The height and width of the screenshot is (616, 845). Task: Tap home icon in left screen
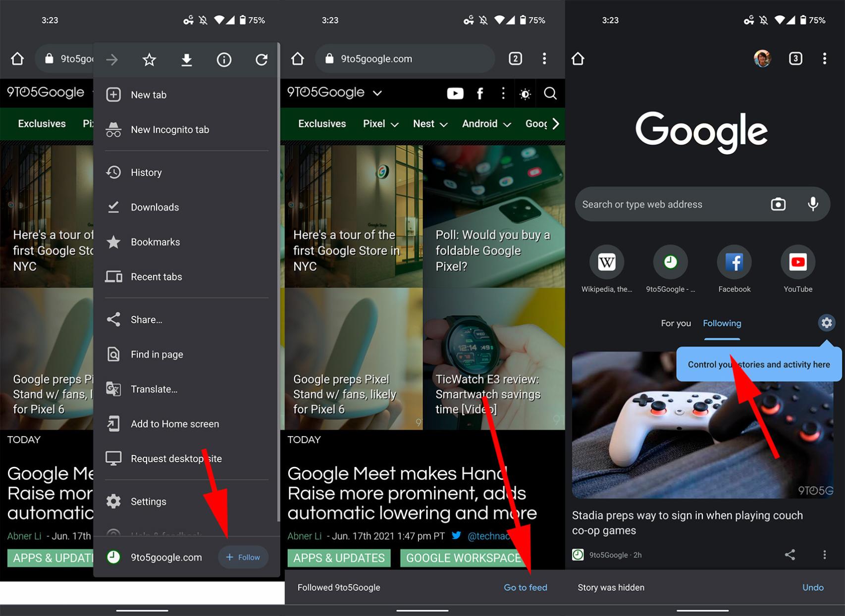(17, 59)
